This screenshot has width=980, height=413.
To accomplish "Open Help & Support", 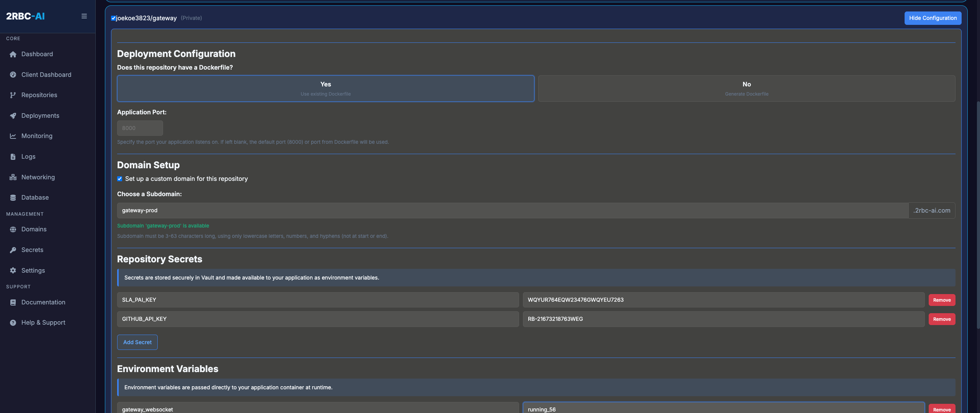I will click(x=43, y=322).
